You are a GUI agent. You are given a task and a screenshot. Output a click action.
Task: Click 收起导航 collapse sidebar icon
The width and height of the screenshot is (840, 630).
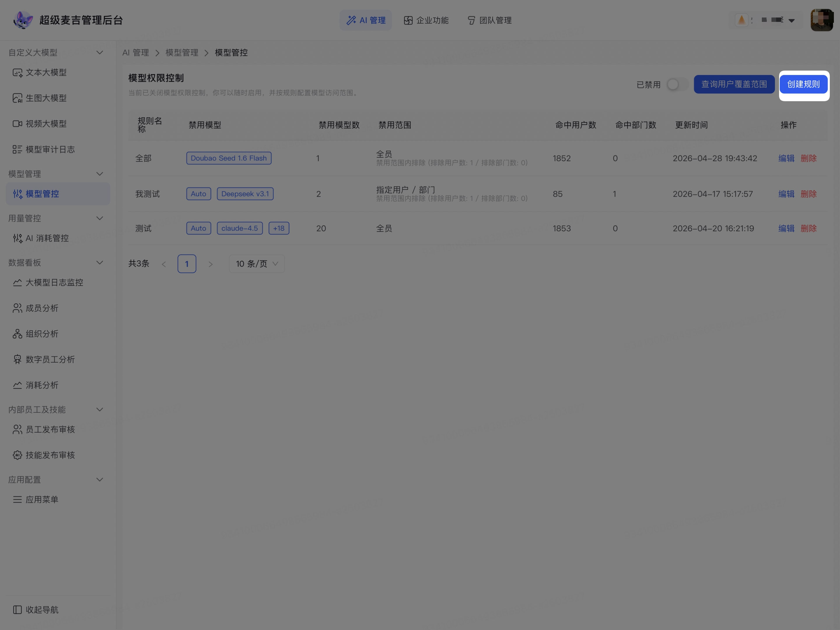[17, 610]
